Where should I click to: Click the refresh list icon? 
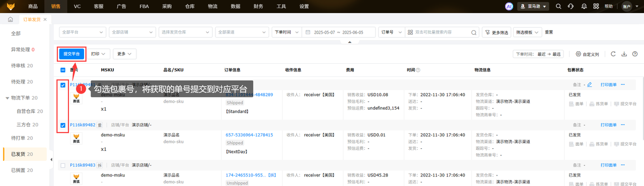(613, 54)
